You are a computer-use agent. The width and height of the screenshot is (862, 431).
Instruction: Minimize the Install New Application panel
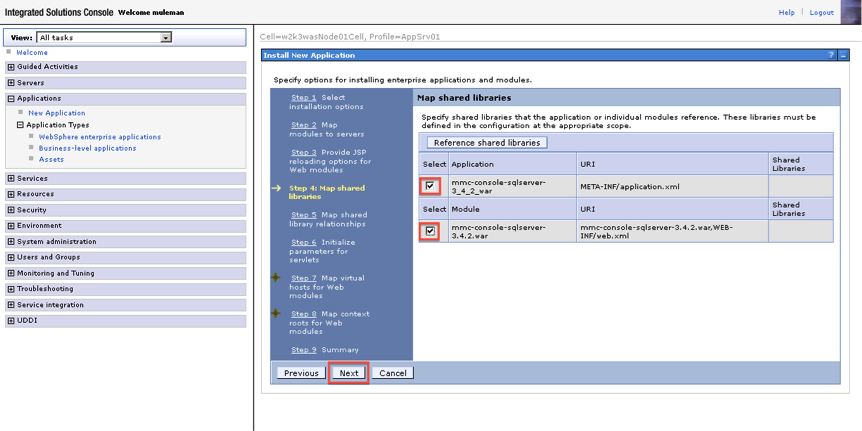[843, 55]
